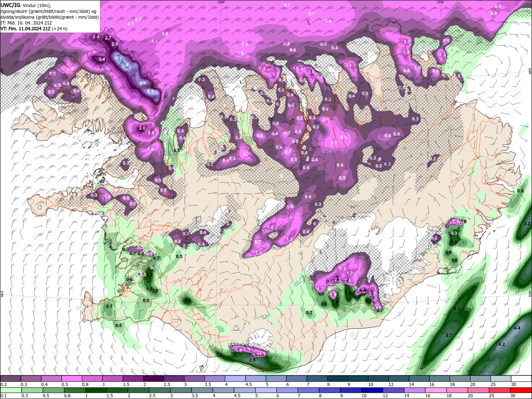Click the pale green 0.1 swatch in lower legend
The image size is (532, 399).
pos(11,390)
